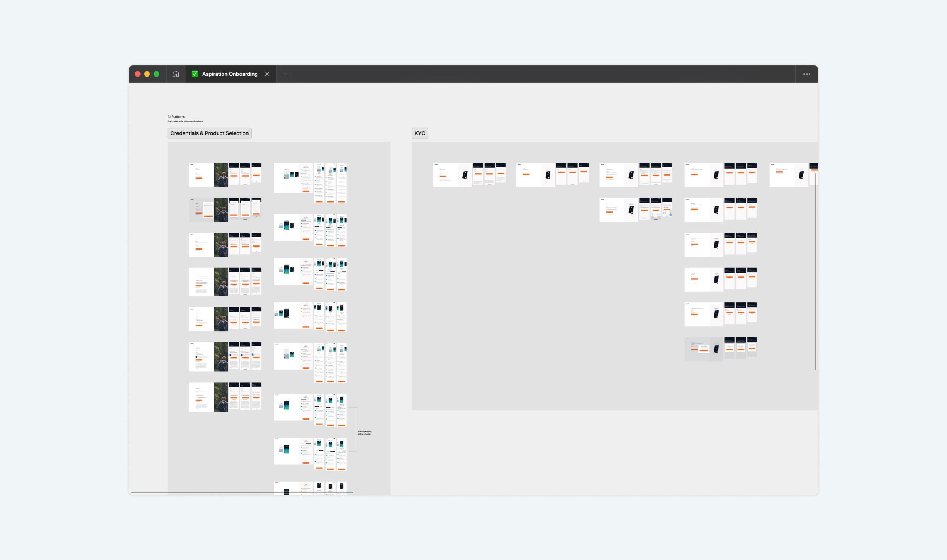Select the KYC section label
This screenshot has width=947, height=560.
[x=419, y=133]
